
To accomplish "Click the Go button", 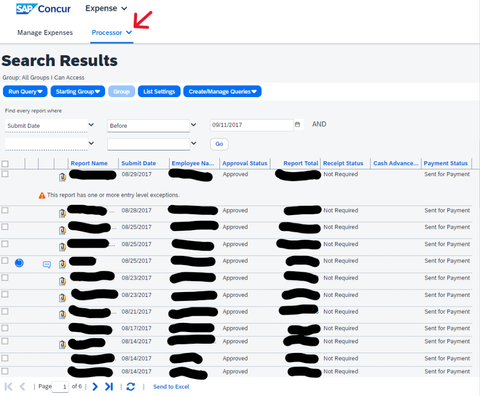I will 219,144.
